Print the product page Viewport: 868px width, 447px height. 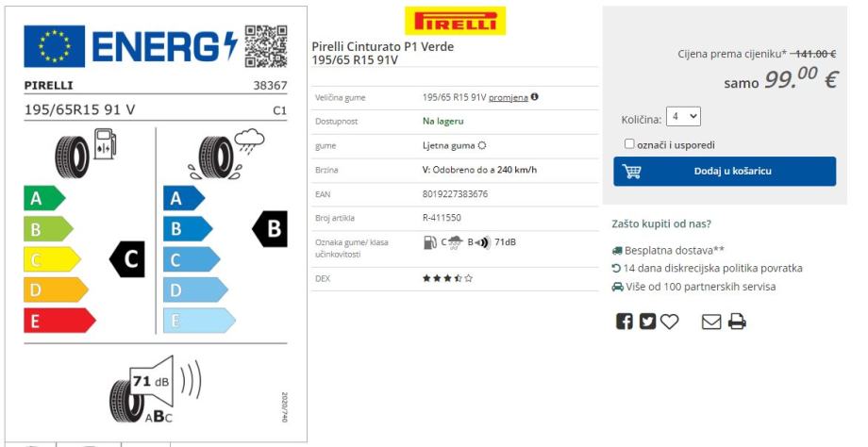(737, 322)
